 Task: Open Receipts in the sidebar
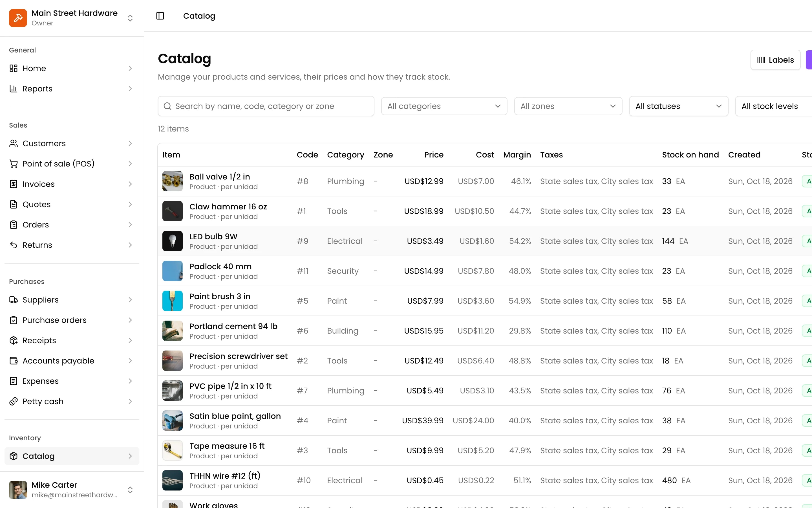click(72, 340)
